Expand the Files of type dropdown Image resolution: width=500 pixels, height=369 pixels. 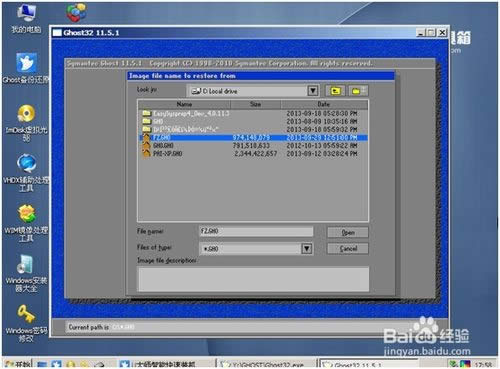307,248
